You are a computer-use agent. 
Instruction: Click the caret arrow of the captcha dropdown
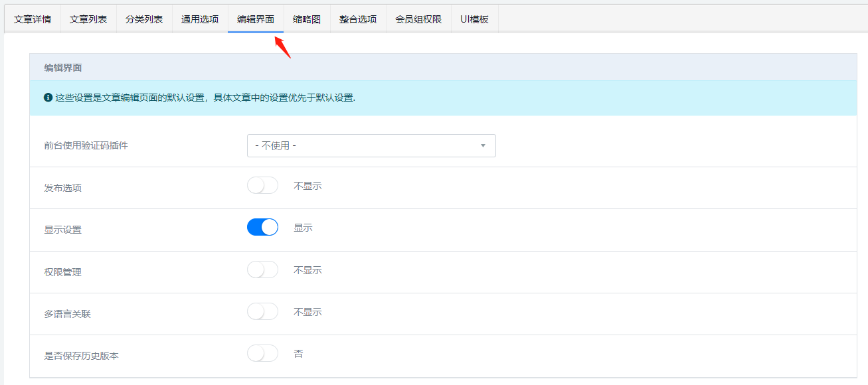coord(483,146)
